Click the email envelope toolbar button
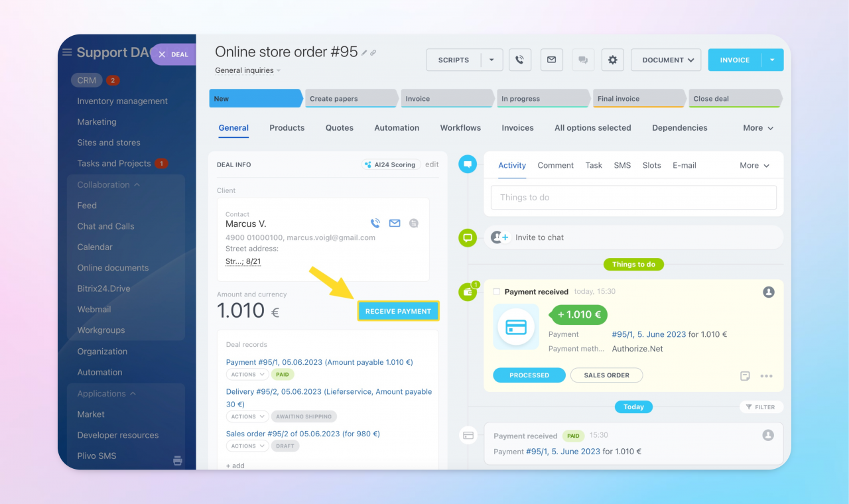Viewport: 849px width, 504px height. click(x=551, y=60)
